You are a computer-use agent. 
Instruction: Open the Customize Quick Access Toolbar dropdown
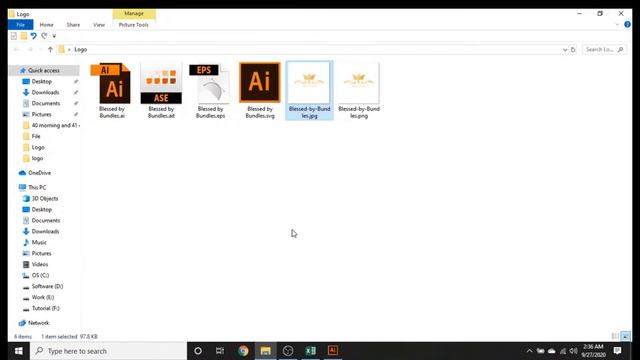(54, 36)
